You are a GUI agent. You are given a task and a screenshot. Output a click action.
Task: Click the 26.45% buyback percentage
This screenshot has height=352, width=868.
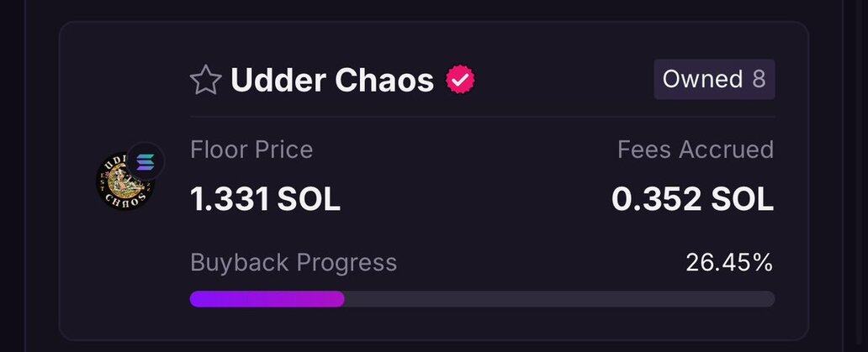(x=729, y=262)
